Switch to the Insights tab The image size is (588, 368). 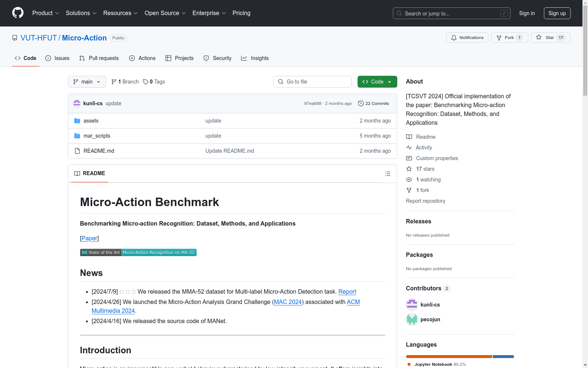(255, 58)
